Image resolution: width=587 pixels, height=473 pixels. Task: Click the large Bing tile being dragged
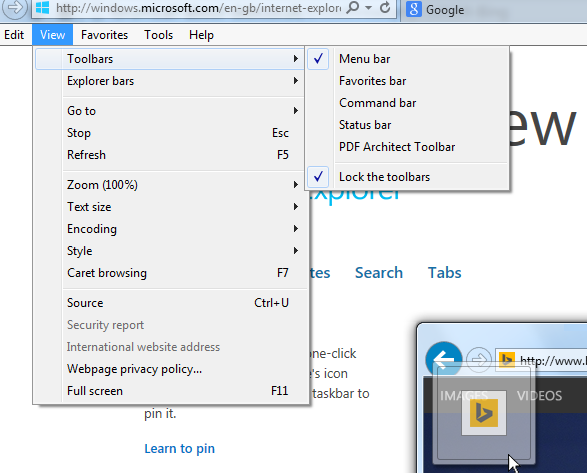tap(484, 413)
